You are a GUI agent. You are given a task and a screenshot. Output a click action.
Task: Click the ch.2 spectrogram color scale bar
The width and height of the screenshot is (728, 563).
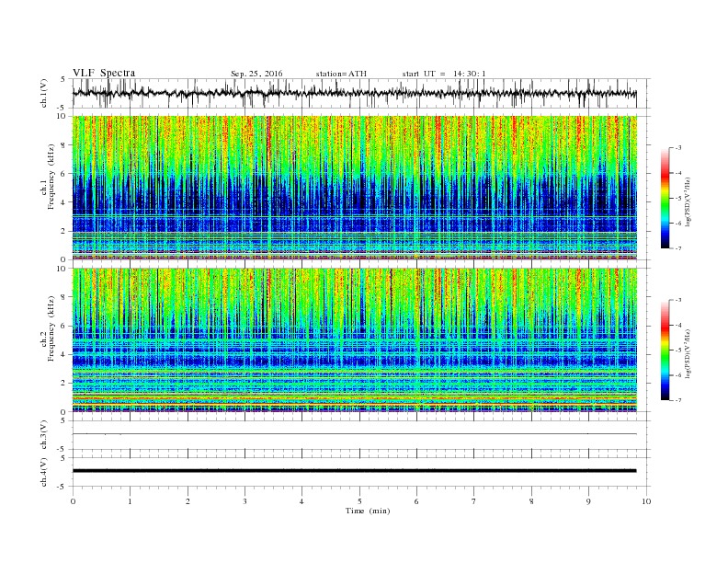tap(665, 350)
